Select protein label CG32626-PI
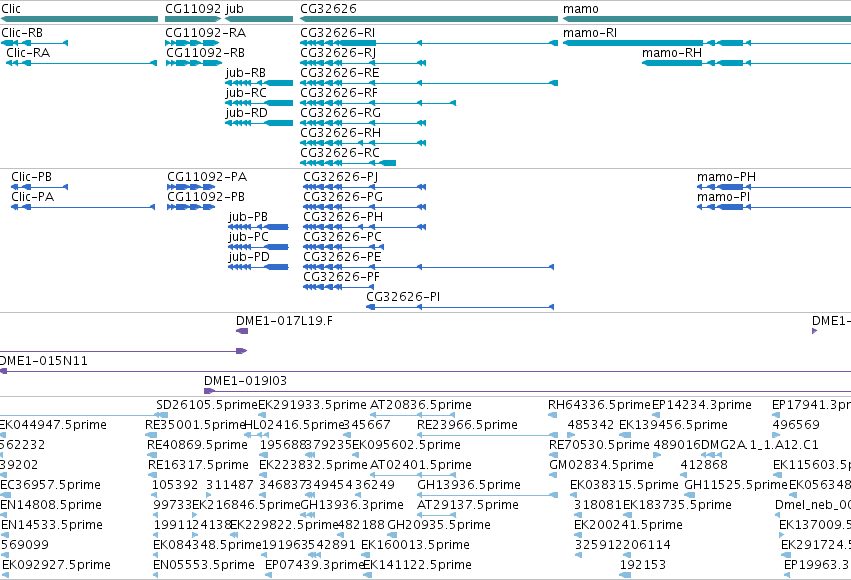Screen dimensions: 851x580 (403, 297)
